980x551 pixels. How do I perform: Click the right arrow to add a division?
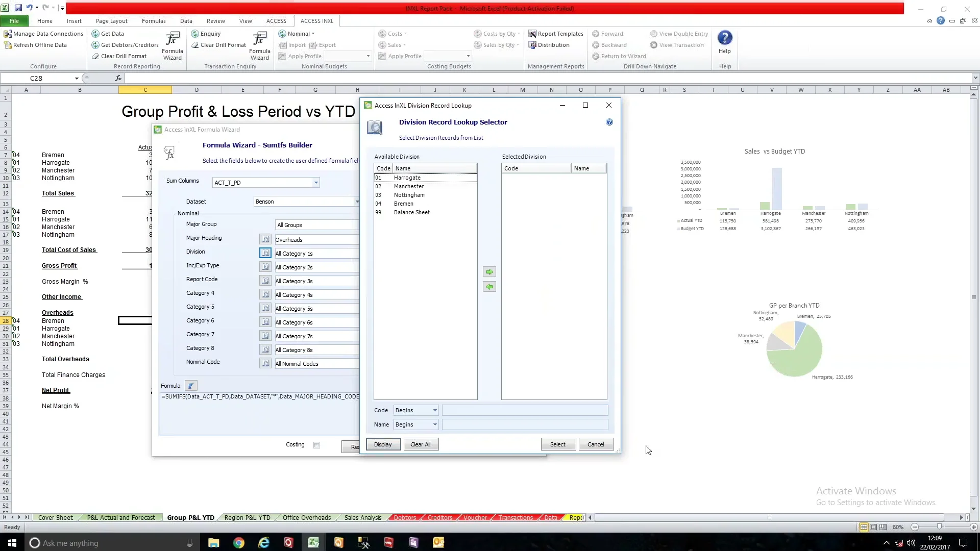(x=489, y=272)
